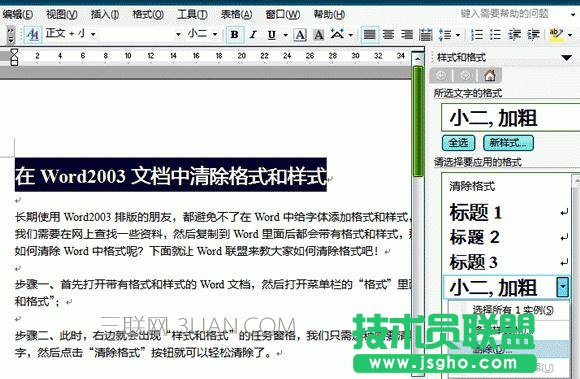580x379 pixels.
Task: Open dropdown arrow of 小二, 加粗 item
Action: click(563, 287)
